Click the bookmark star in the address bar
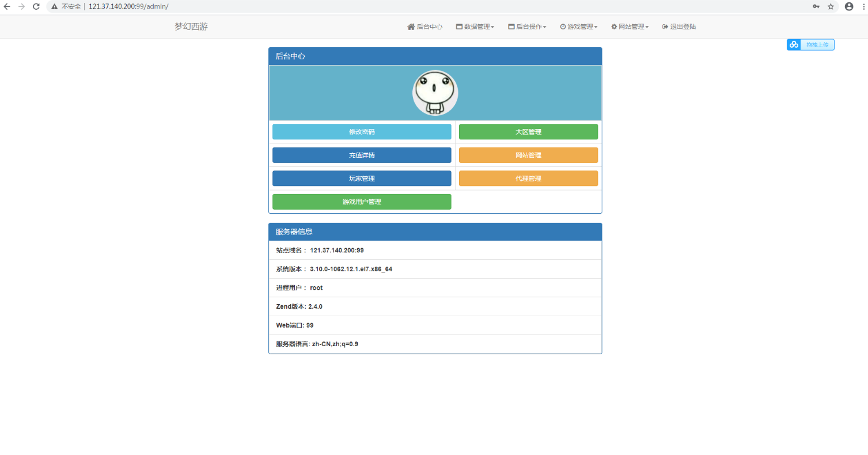The height and width of the screenshot is (455, 868). click(x=831, y=7)
